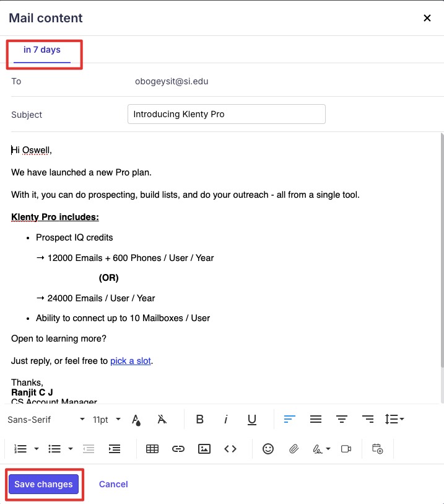Click 'Ability to connect up to 10 Mailboxes' bullet

[123, 318]
